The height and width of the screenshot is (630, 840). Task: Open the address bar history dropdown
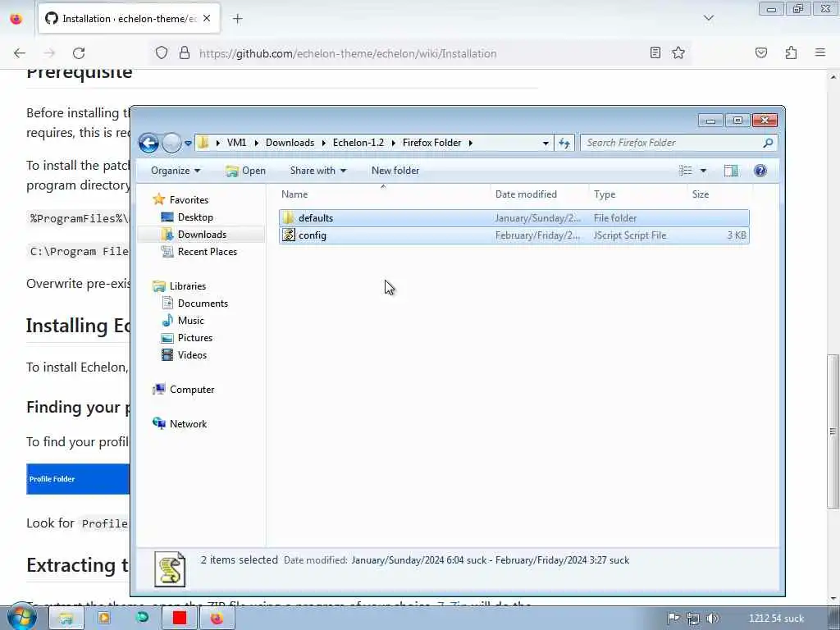click(546, 143)
